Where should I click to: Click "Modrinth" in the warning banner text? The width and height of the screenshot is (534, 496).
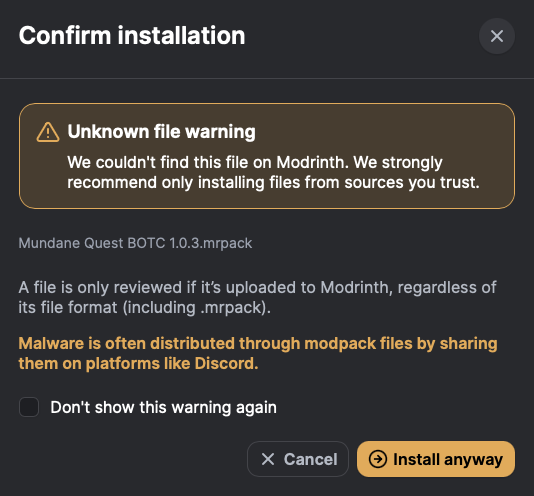(312, 162)
